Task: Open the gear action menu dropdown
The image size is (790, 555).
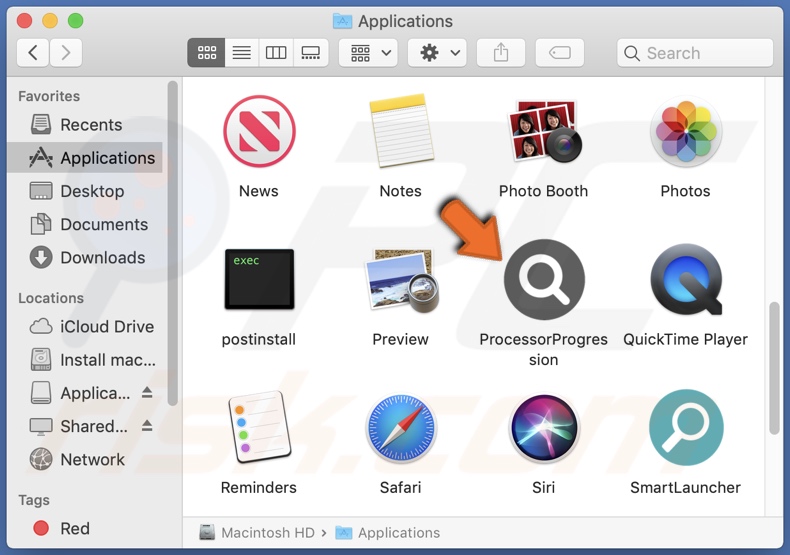Action: 437,52
